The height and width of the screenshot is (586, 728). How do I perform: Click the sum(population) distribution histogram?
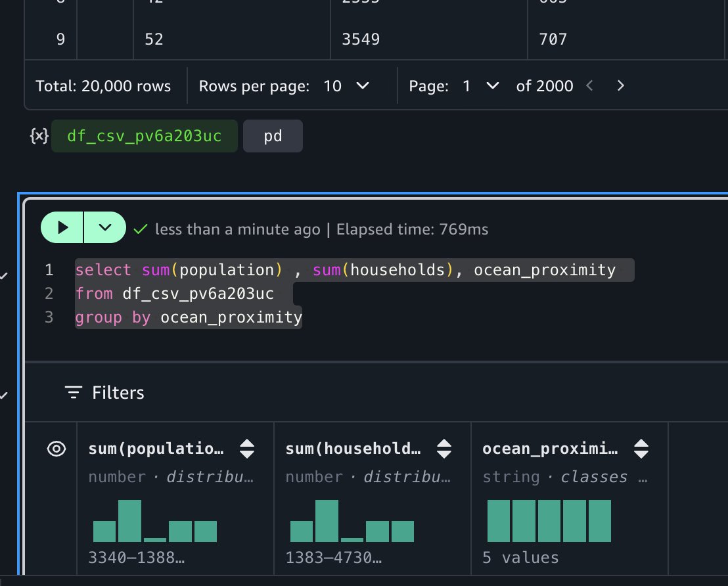(155, 521)
